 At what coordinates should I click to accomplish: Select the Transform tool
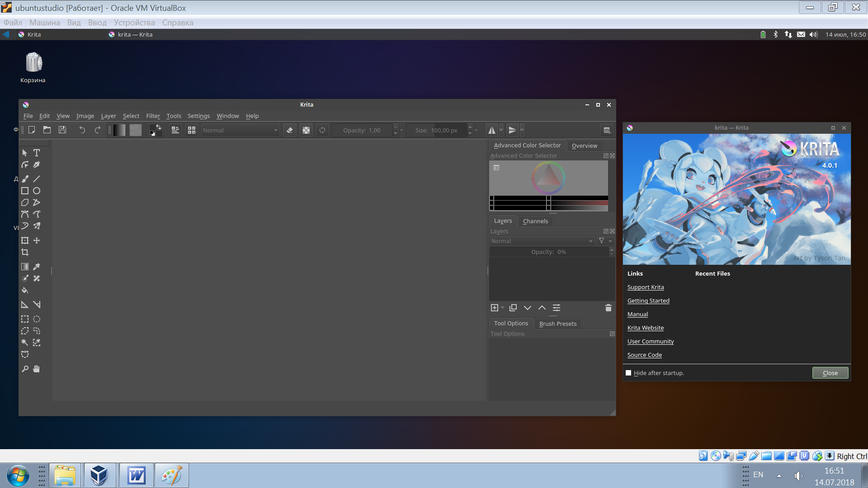click(25, 240)
